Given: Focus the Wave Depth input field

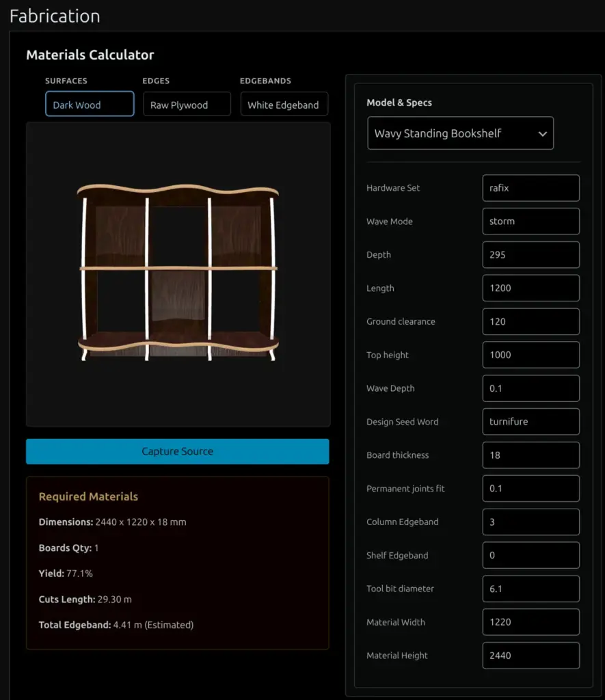Looking at the screenshot, I should [x=531, y=388].
